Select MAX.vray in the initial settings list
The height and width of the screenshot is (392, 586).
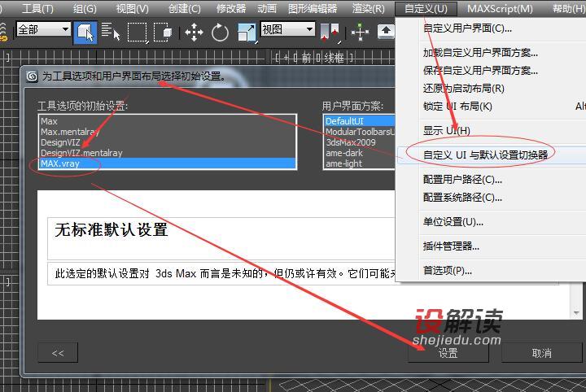60,163
